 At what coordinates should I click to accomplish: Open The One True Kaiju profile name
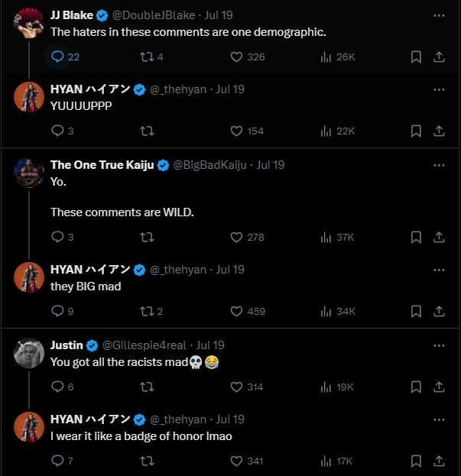(102, 165)
